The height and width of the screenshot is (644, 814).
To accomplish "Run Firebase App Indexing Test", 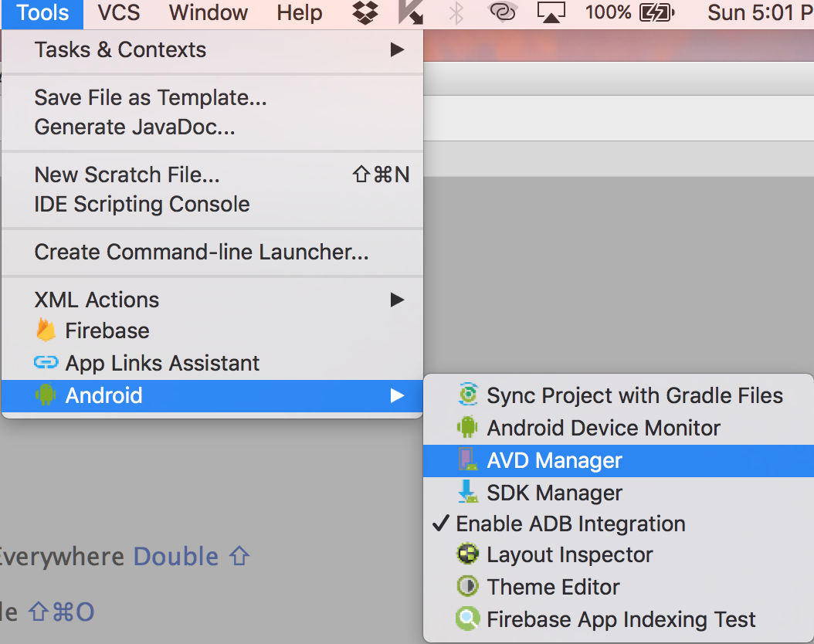I will click(619, 619).
